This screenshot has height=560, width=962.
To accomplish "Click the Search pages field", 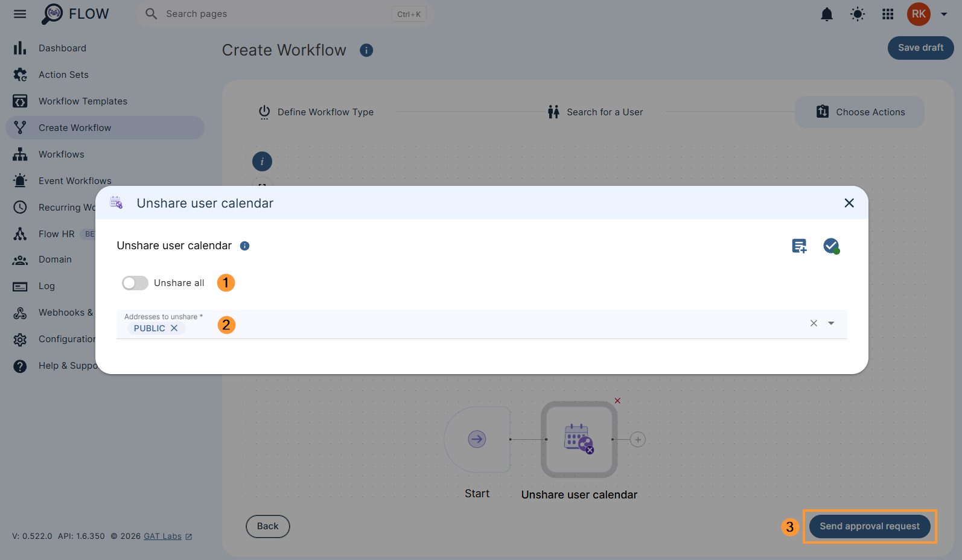I will [x=285, y=14].
